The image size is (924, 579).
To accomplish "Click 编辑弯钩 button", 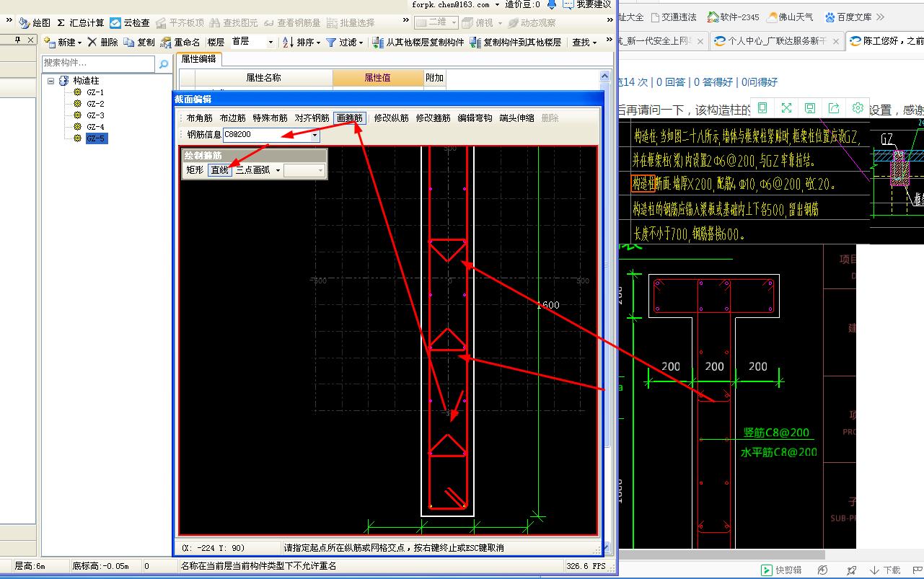I will 475,118.
